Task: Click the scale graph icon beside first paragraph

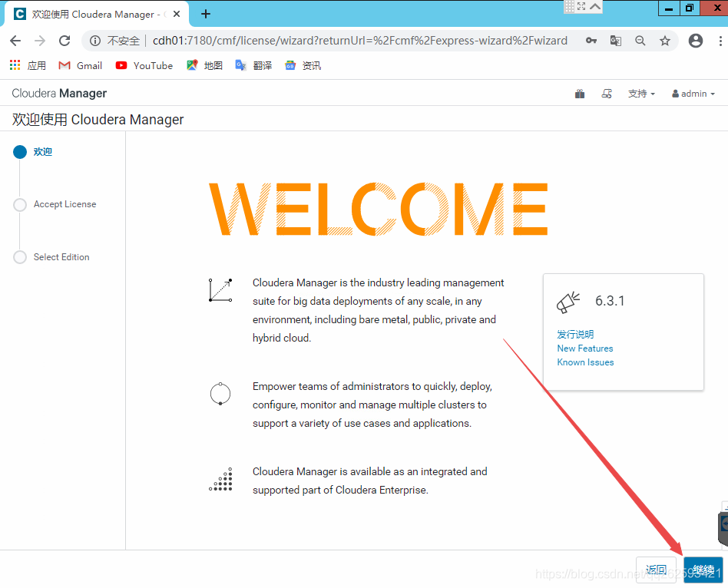Action: 220,290
